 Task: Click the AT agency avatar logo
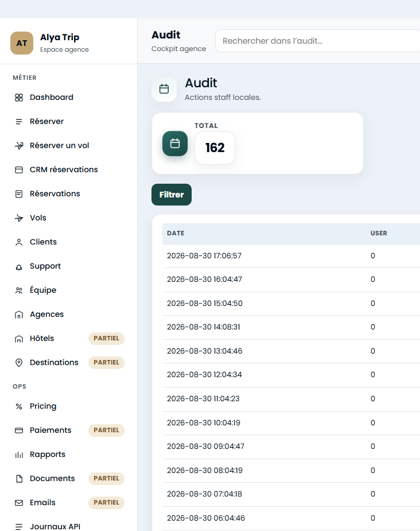22,43
